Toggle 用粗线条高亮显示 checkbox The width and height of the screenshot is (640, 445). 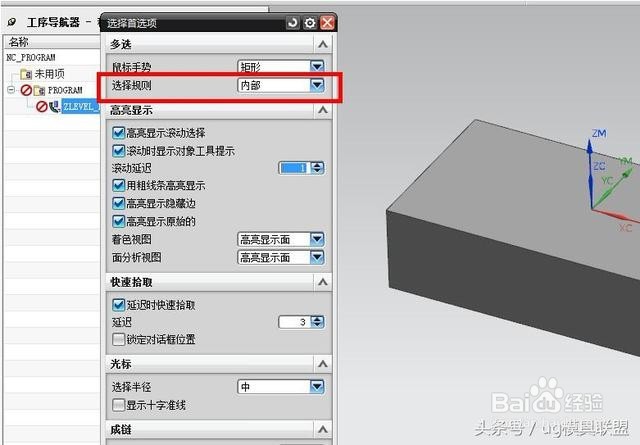[118, 185]
